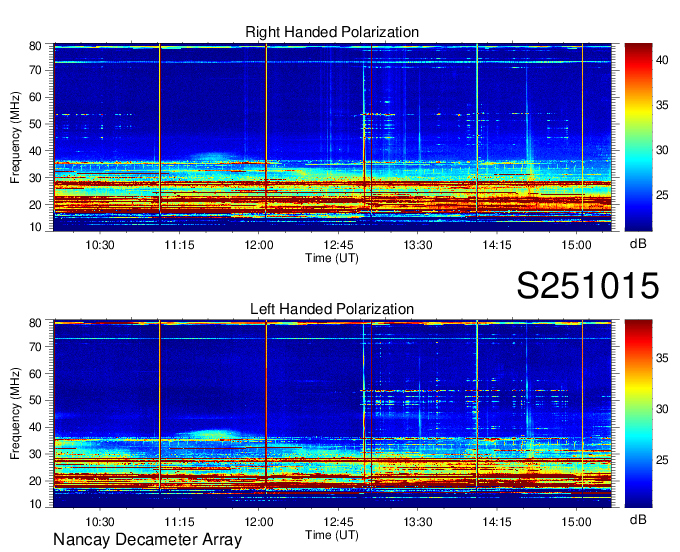Click the bottom plot's Frequency (MHz) axis label
680x552 pixels.
(16, 413)
